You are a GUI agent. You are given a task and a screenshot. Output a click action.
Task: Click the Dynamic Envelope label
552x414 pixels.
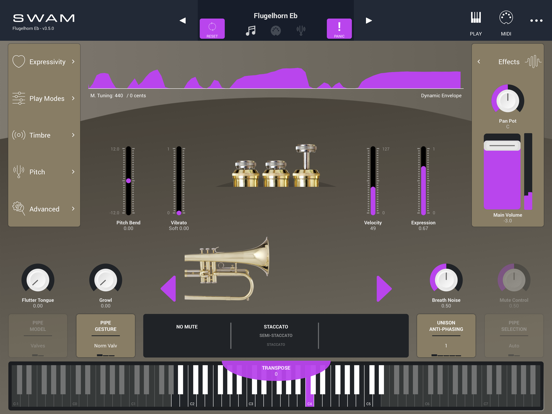441,95
